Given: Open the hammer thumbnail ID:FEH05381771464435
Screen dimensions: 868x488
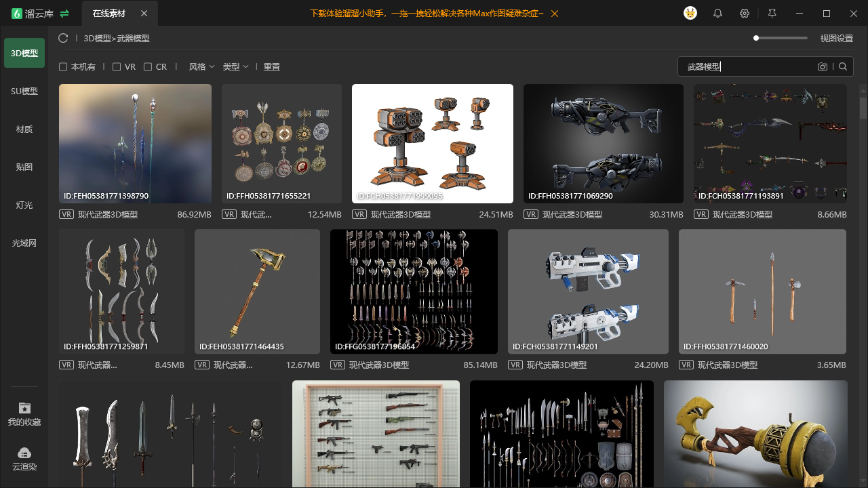Looking at the screenshot, I should click(257, 291).
